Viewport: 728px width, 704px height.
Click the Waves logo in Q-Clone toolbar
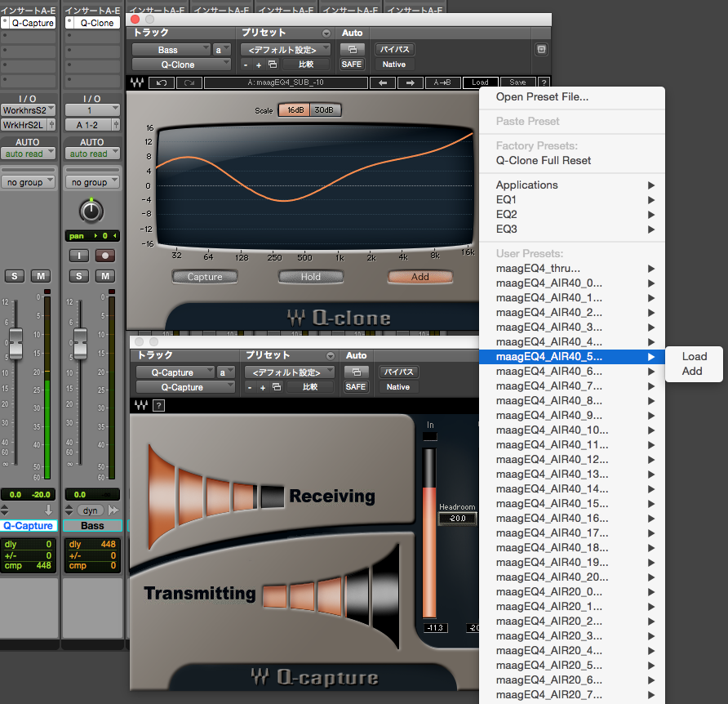137,82
